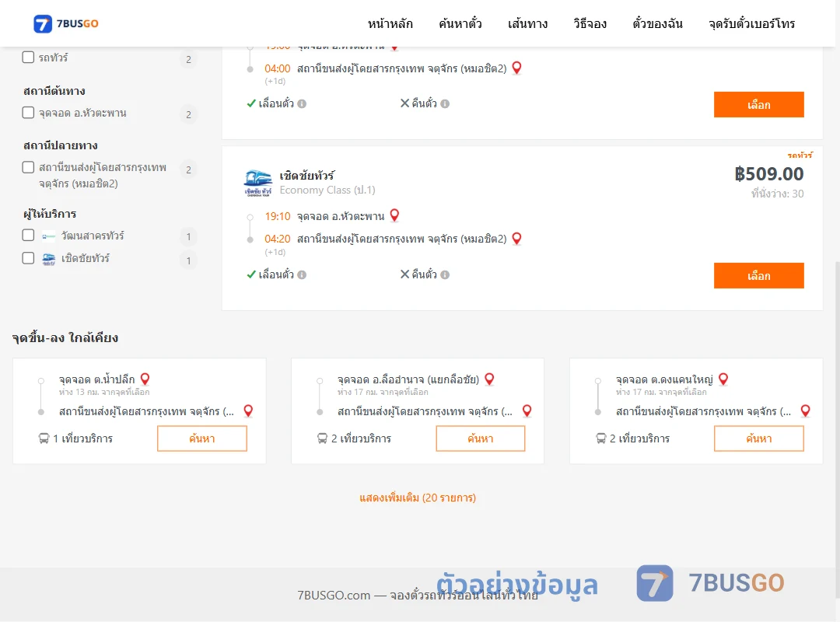840x622 pixels.
Task: Open map pin for 04:00 Mo Chit 2 arrival
Action: click(x=516, y=68)
